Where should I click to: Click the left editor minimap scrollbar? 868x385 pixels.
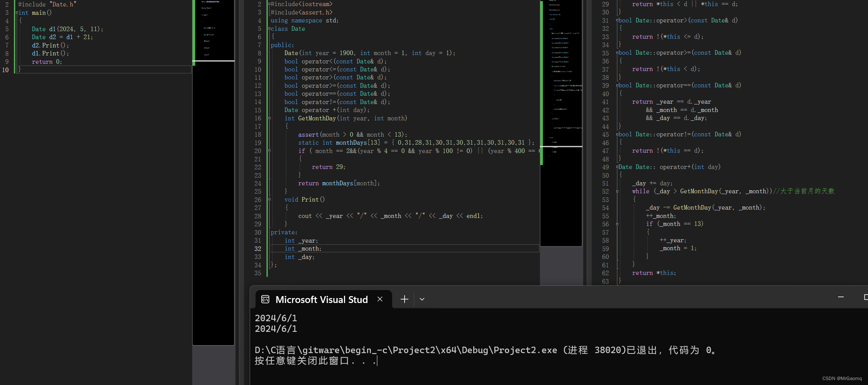coord(213,172)
